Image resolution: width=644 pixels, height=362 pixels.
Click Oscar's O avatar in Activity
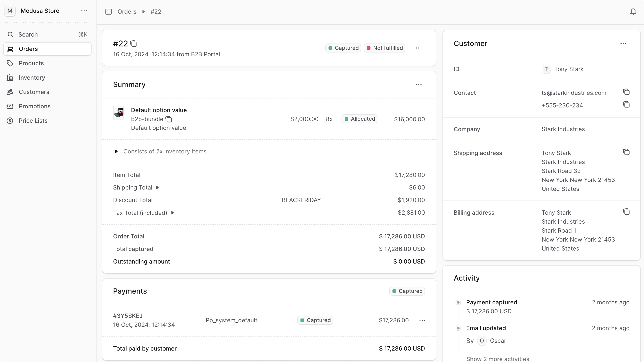point(482,341)
